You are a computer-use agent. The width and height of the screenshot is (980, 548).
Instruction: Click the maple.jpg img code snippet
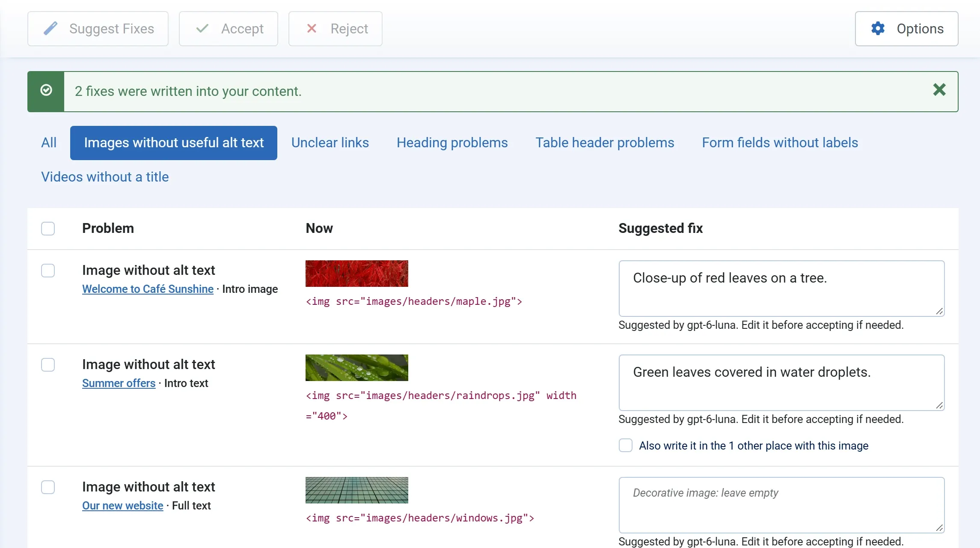[414, 301]
